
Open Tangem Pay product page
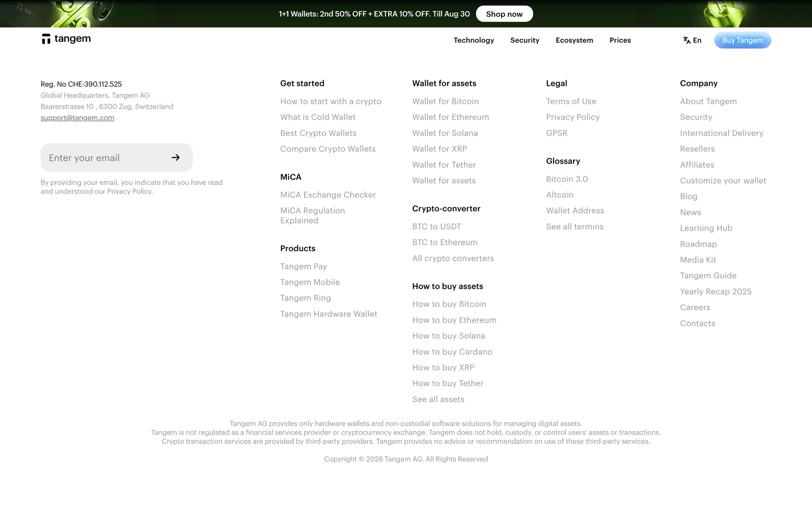click(303, 266)
